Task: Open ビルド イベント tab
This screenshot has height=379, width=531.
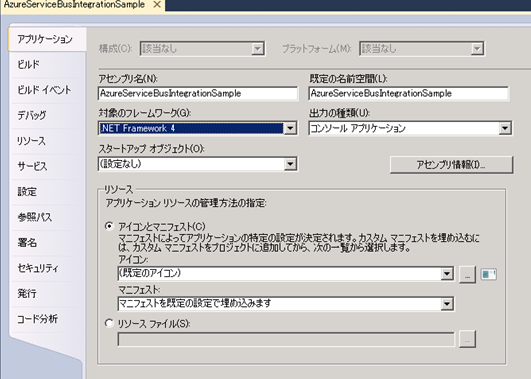Action: [x=44, y=90]
